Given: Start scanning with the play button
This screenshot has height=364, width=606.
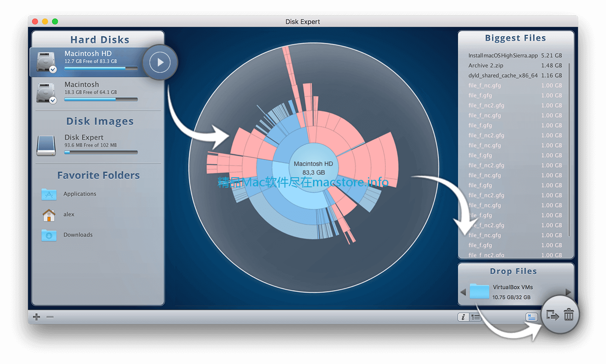Looking at the screenshot, I should 160,62.
